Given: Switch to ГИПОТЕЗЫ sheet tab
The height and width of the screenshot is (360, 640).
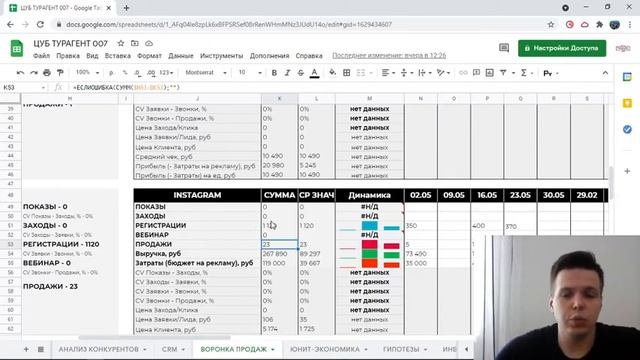Looking at the screenshot, I should (x=401, y=349).
